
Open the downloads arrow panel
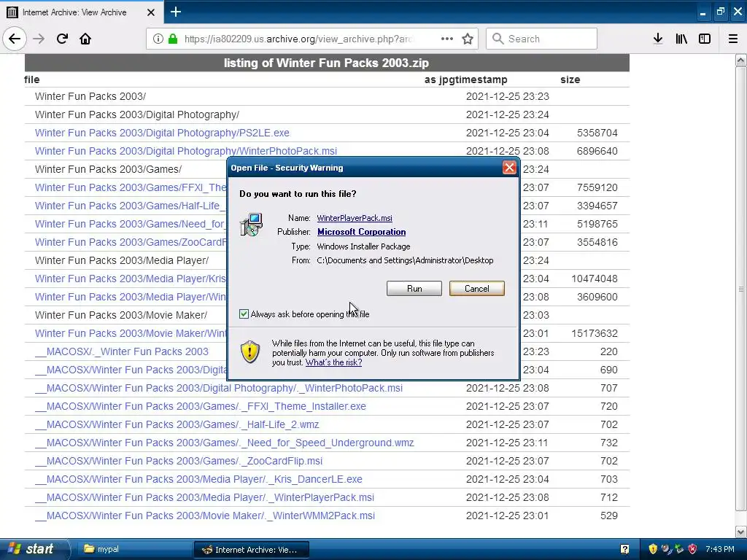click(658, 39)
